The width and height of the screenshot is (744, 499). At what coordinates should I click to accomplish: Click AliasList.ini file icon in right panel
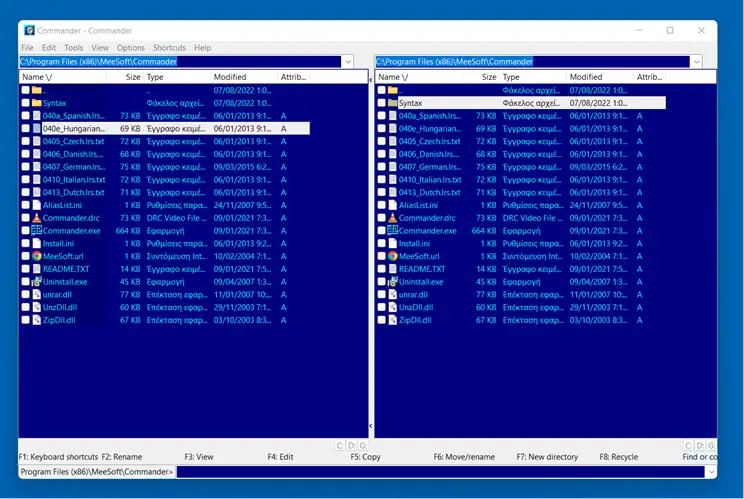[393, 205]
